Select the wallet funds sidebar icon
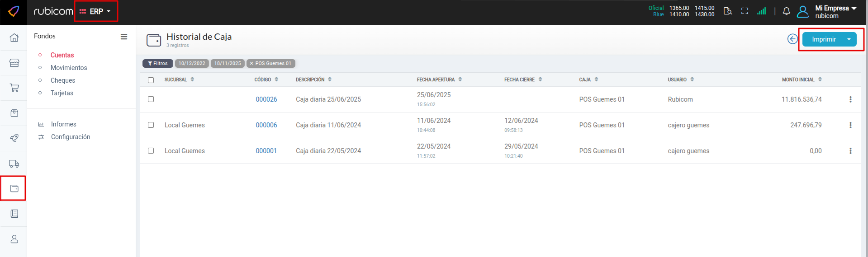 click(x=14, y=188)
